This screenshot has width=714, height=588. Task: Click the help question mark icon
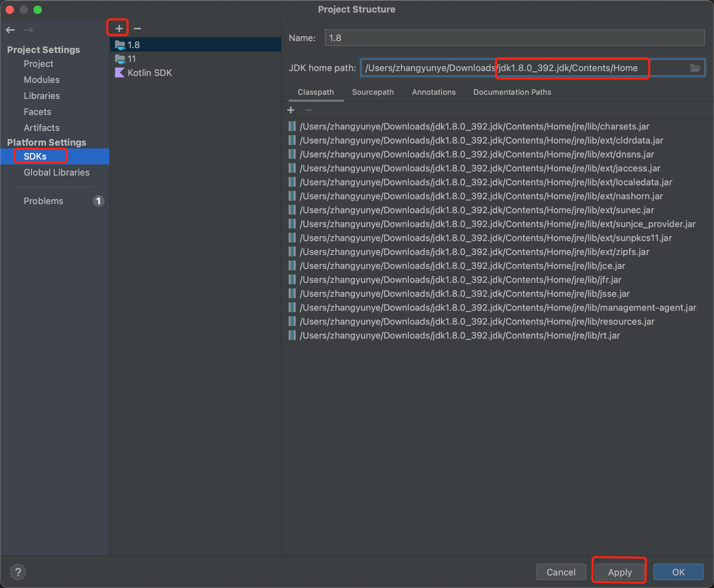pos(18,572)
